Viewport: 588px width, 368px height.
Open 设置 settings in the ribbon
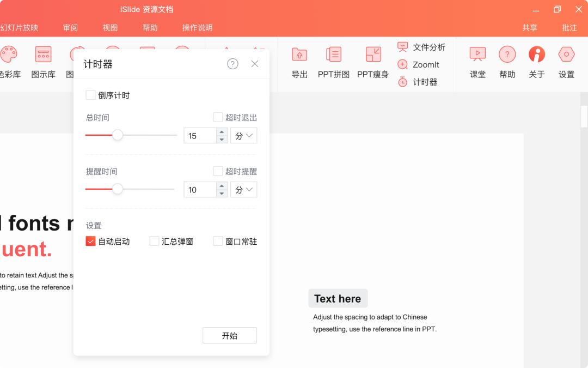(x=566, y=62)
